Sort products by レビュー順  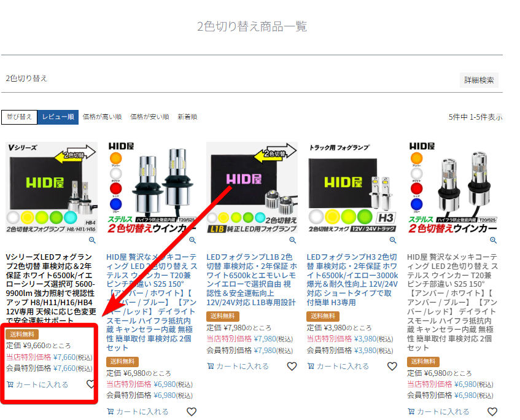point(58,117)
